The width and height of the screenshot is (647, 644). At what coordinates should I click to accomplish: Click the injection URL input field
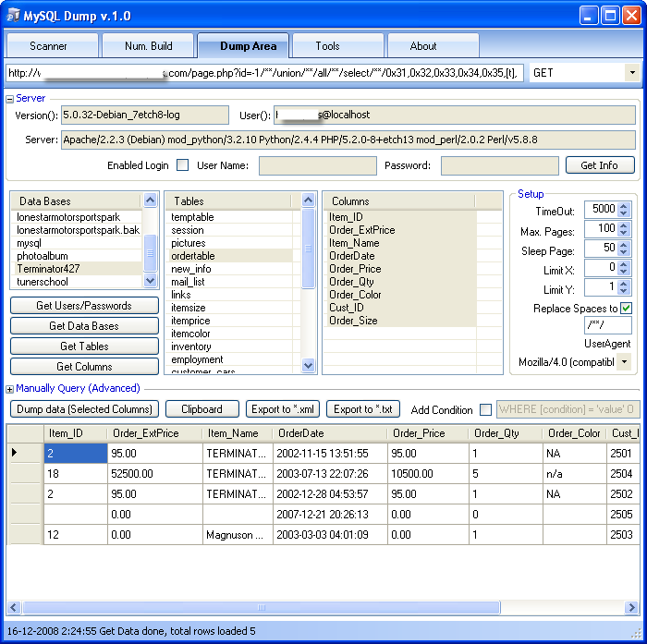point(265,73)
